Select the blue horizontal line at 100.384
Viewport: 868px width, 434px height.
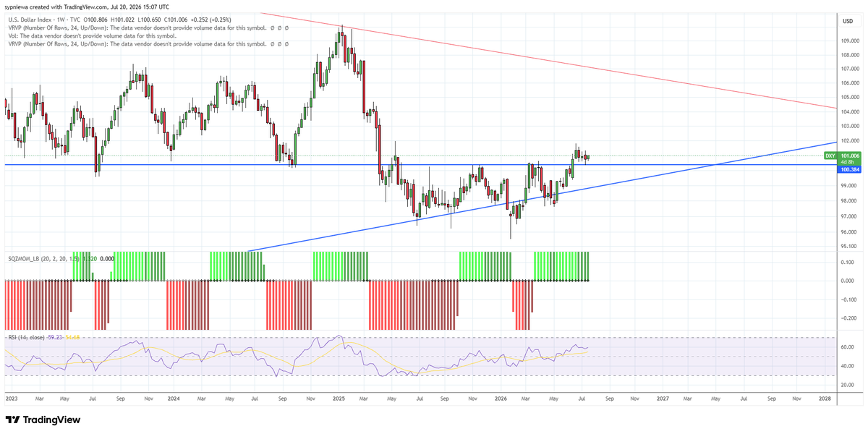point(420,165)
